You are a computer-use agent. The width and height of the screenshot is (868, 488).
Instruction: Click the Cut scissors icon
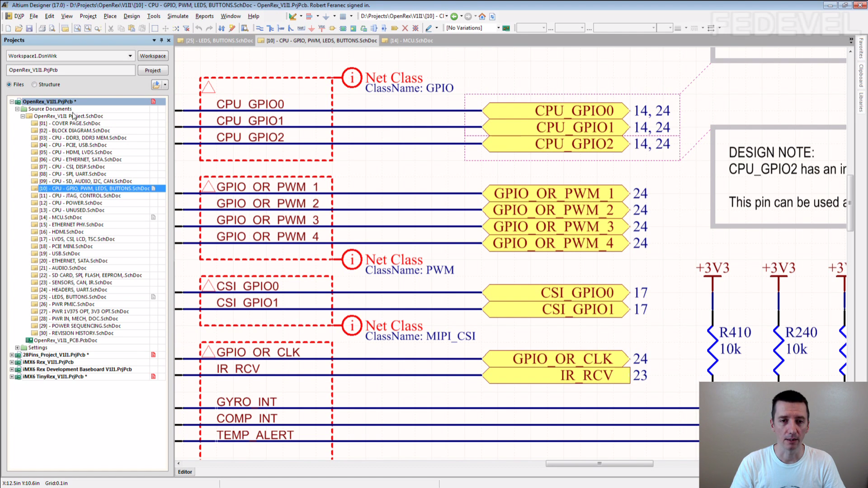(111, 28)
